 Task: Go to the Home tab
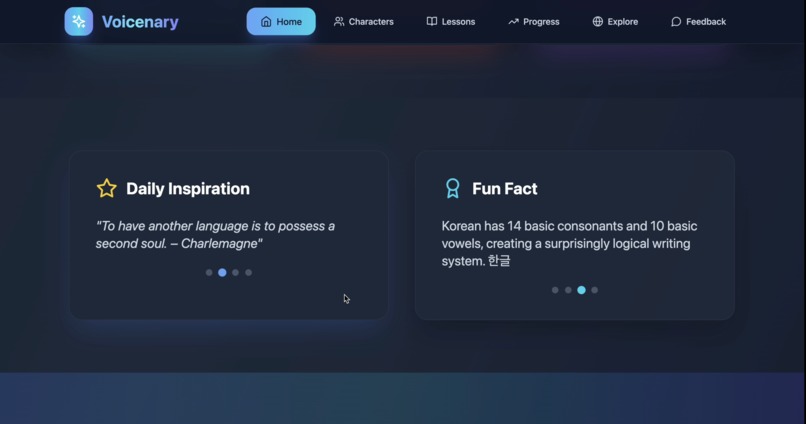click(281, 22)
